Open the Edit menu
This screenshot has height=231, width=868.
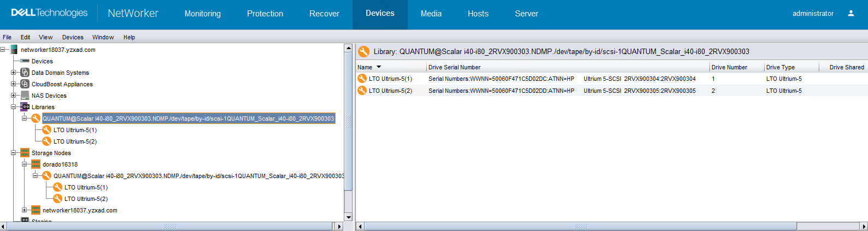(26, 37)
